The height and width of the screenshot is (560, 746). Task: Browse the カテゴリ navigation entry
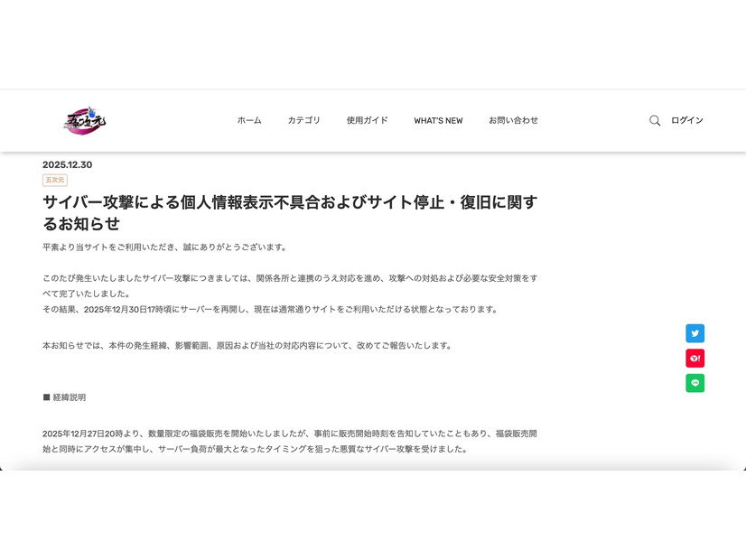pyautogui.click(x=303, y=119)
